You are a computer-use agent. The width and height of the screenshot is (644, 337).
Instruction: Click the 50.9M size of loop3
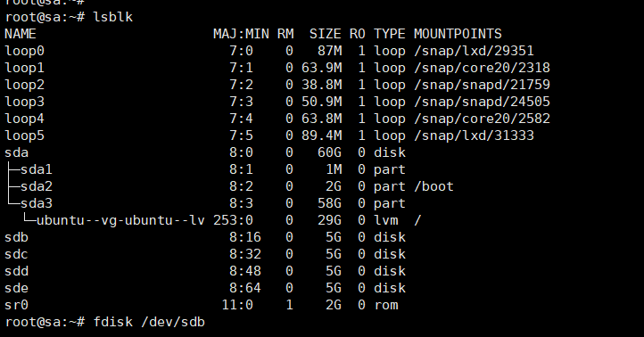[322, 102]
